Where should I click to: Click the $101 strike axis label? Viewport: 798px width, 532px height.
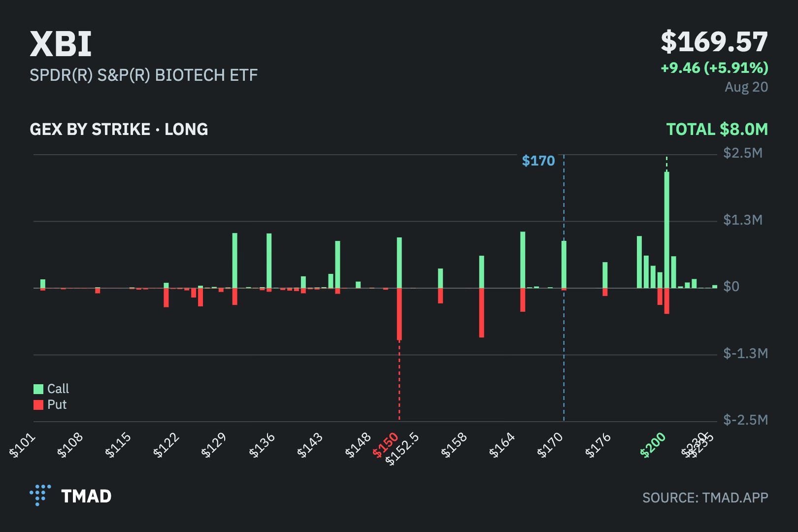23,445
